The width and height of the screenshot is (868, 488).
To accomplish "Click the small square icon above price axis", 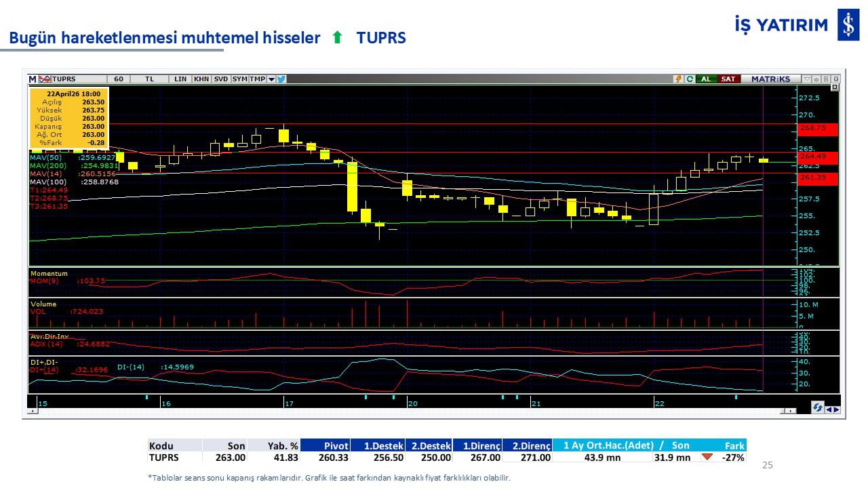I will coord(834,87).
